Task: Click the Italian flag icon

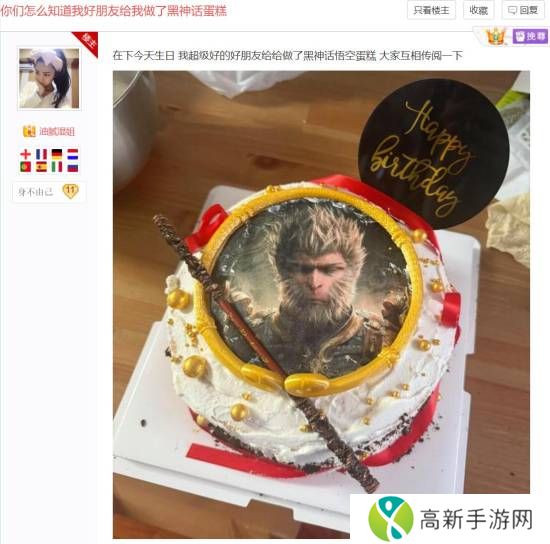Action: [57, 167]
